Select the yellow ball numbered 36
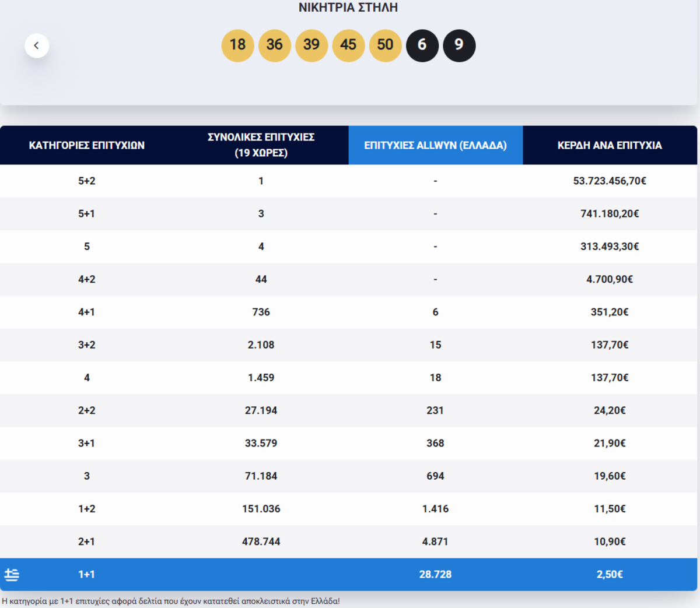 click(x=274, y=45)
